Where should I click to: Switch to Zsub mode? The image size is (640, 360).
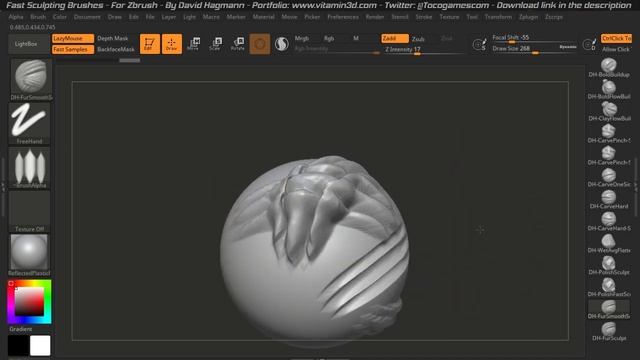pos(418,39)
